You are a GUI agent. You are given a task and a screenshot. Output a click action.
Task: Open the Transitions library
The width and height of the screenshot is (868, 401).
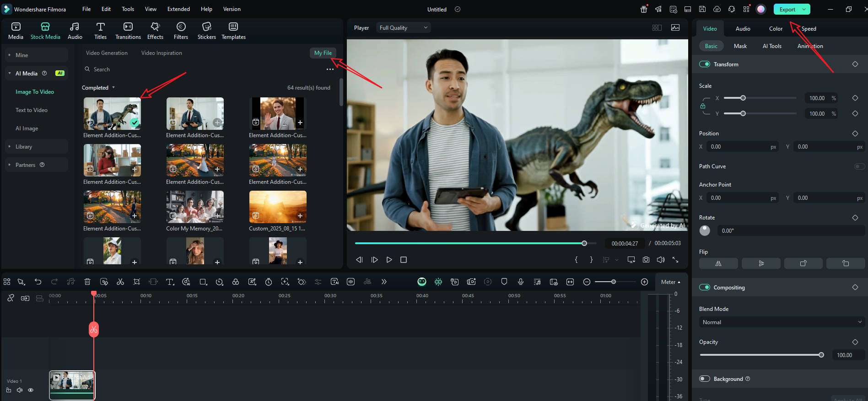(128, 31)
